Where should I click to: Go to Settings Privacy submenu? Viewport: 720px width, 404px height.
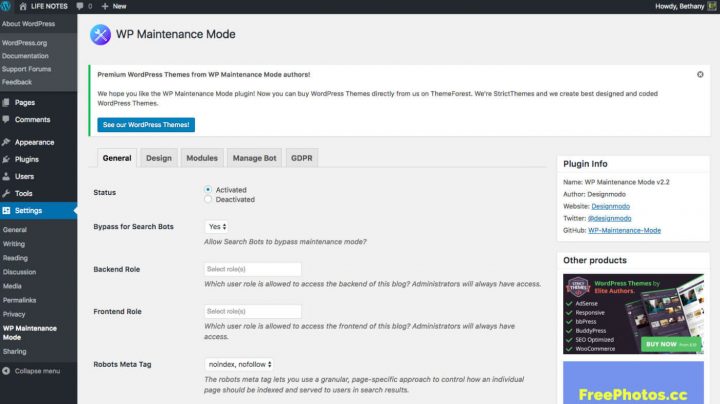(14, 314)
